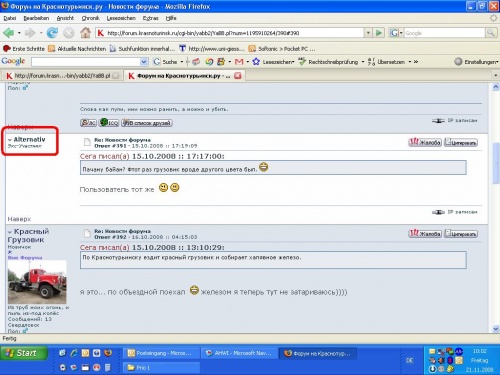Image resolution: width=500 pixels, height=375 pixels.
Task: Click the green Go arrow beside the address bar
Action: tap(379, 33)
